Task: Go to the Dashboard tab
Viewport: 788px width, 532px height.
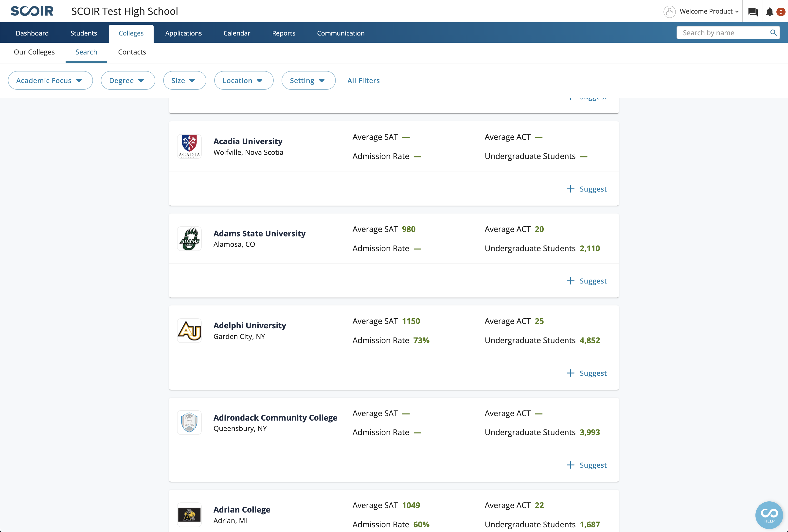Action: click(32, 33)
